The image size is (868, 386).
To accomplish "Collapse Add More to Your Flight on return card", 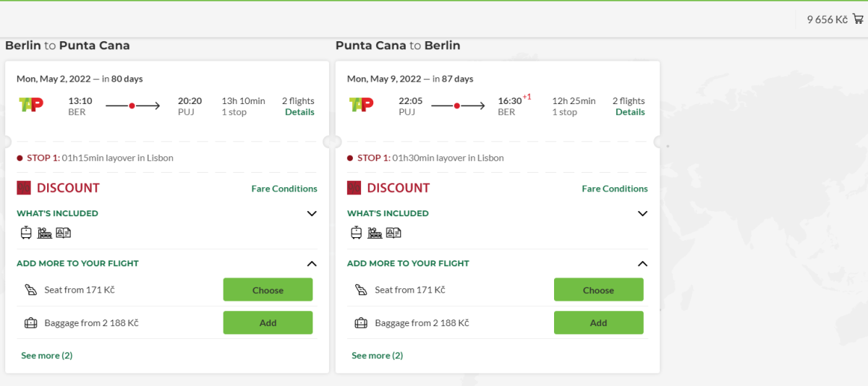I will (642, 264).
